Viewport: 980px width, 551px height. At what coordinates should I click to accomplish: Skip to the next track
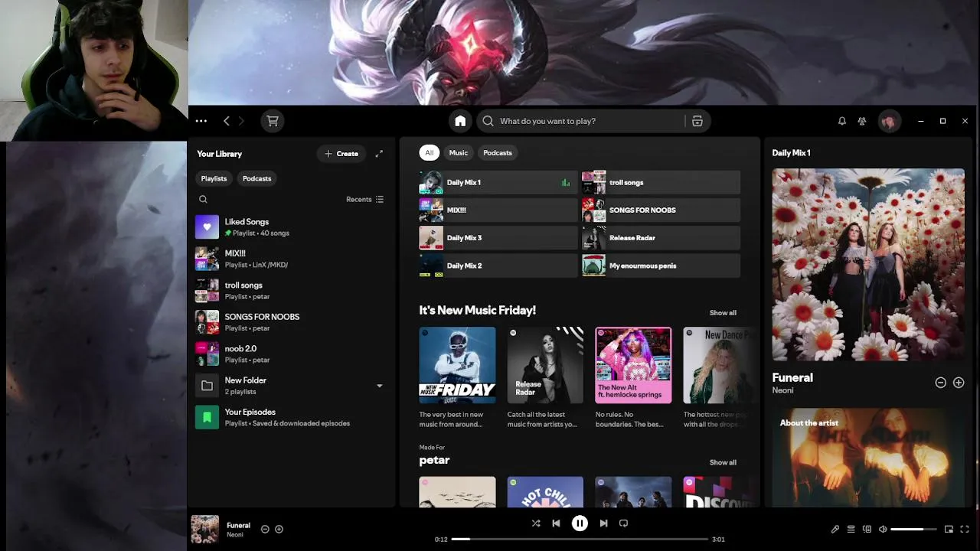603,523
